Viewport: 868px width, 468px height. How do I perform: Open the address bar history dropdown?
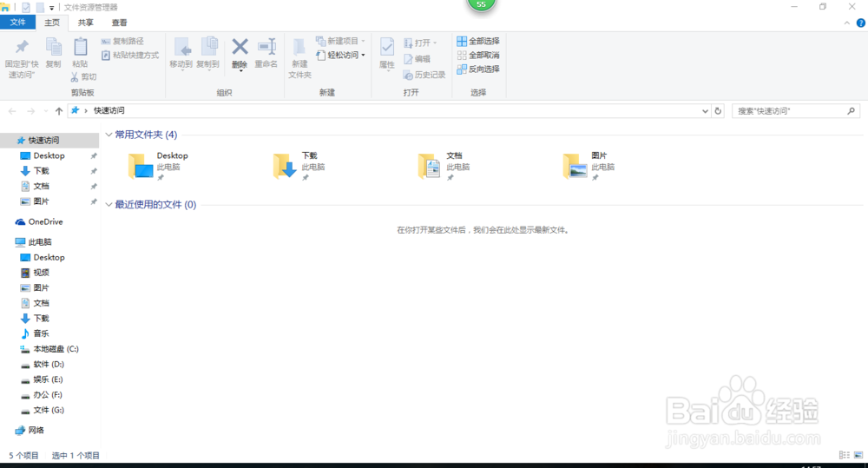click(705, 111)
